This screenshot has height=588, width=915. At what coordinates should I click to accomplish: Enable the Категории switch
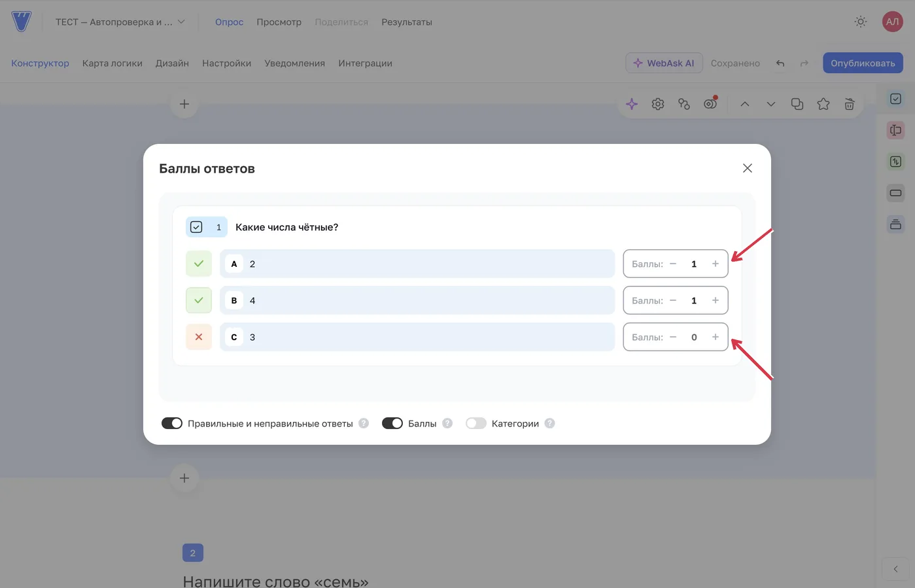(476, 423)
